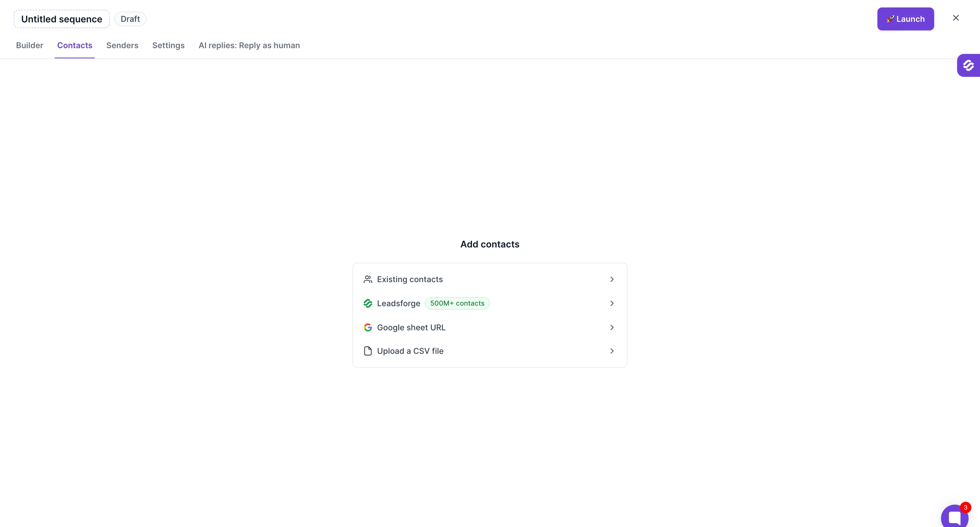Expand Upload a CSV file chevron
This screenshot has width=980, height=527.
[x=612, y=351]
